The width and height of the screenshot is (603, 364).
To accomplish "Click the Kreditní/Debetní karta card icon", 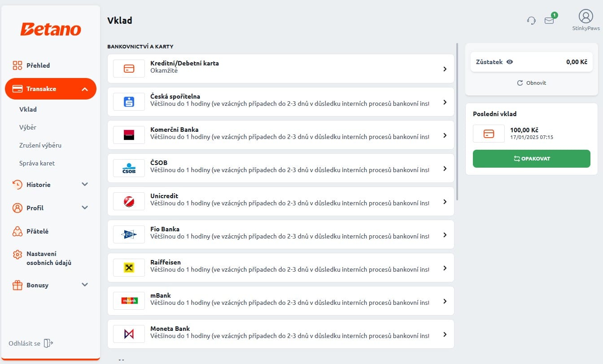I will (129, 69).
